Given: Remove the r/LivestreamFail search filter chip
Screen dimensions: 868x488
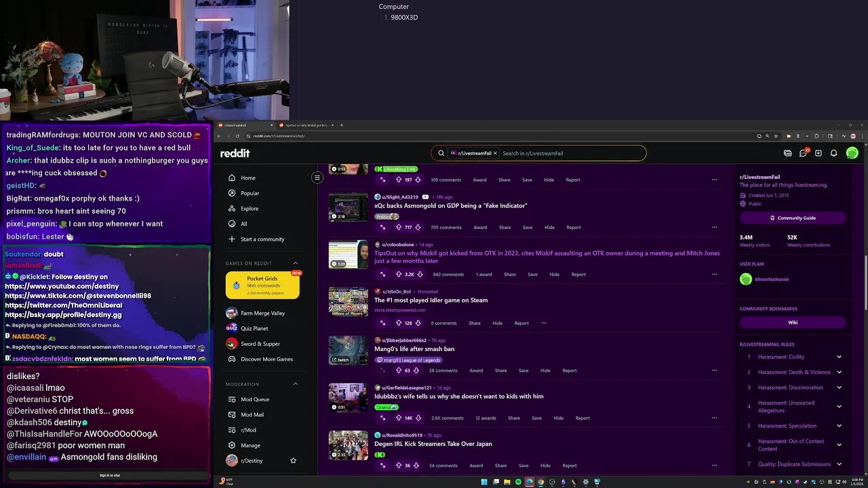Looking at the screenshot, I should point(495,153).
